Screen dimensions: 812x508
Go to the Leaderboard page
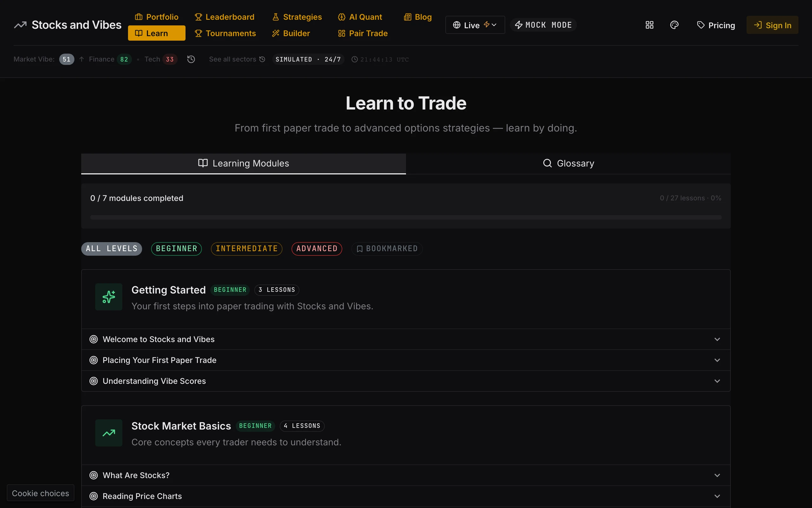[225, 17]
